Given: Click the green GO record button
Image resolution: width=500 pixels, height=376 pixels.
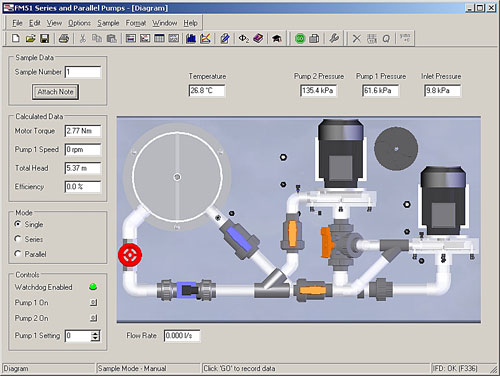Looking at the screenshot, I should pyautogui.click(x=300, y=38).
